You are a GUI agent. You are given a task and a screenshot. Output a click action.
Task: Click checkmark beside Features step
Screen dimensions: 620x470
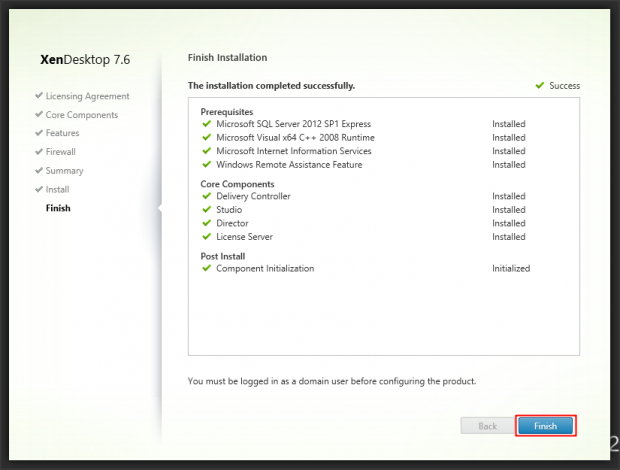click(39, 132)
